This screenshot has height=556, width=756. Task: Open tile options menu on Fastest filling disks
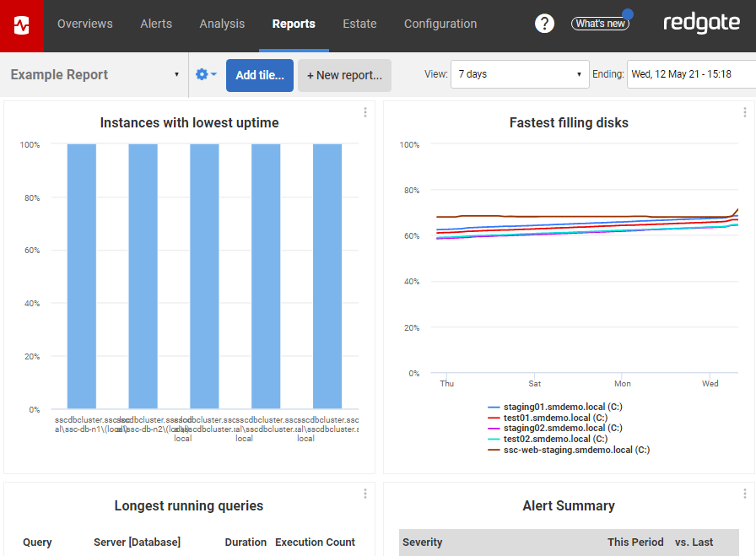745,111
